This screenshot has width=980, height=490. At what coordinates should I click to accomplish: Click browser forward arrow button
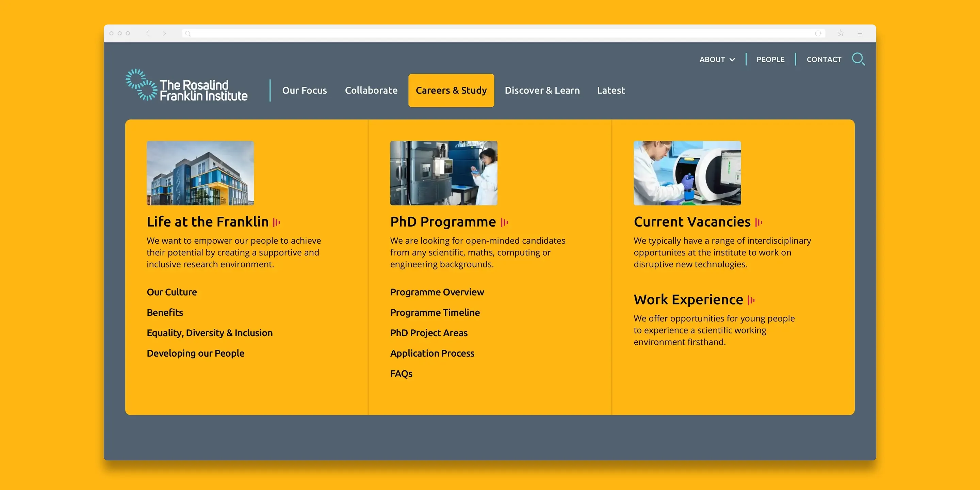[x=164, y=33]
